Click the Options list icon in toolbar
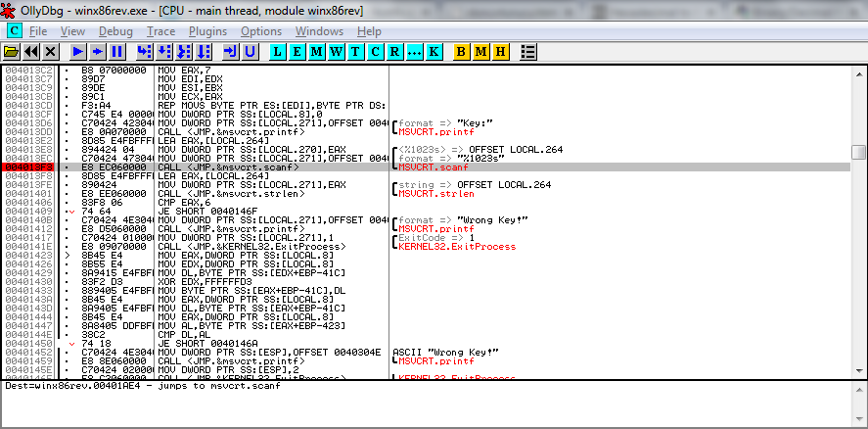The width and height of the screenshot is (868, 429). [528, 52]
